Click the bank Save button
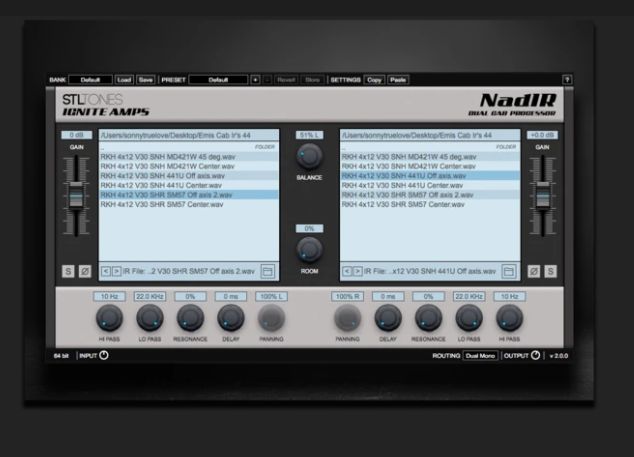The width and height of the screenshot is (634, 457). coord(146,80)
